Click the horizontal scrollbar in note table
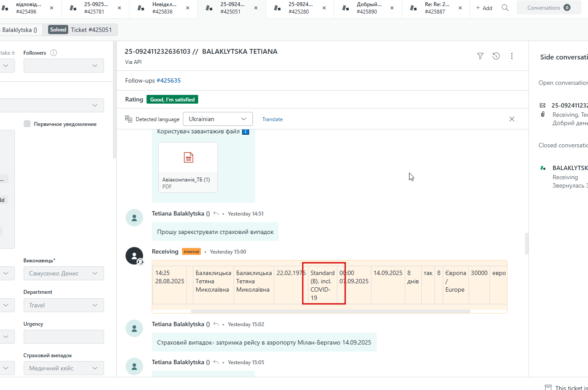Viewport: 588px width, 390px height. [x=331, y=311]
